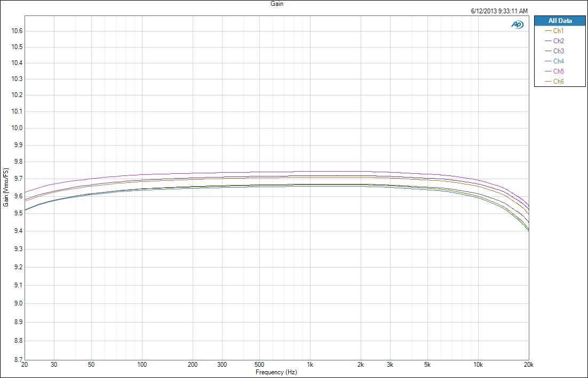
Task: Click the 10.6 gain axis tick label
Action: pos(17,31)
